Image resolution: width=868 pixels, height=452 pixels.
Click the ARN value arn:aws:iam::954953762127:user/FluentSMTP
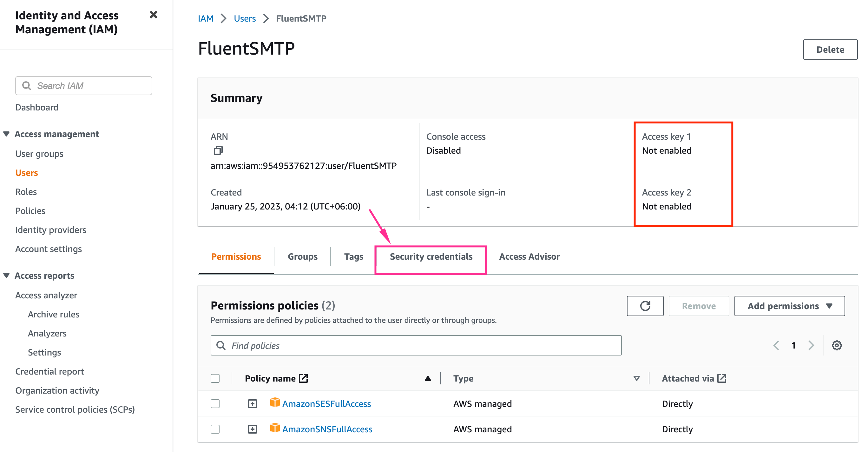304,165
